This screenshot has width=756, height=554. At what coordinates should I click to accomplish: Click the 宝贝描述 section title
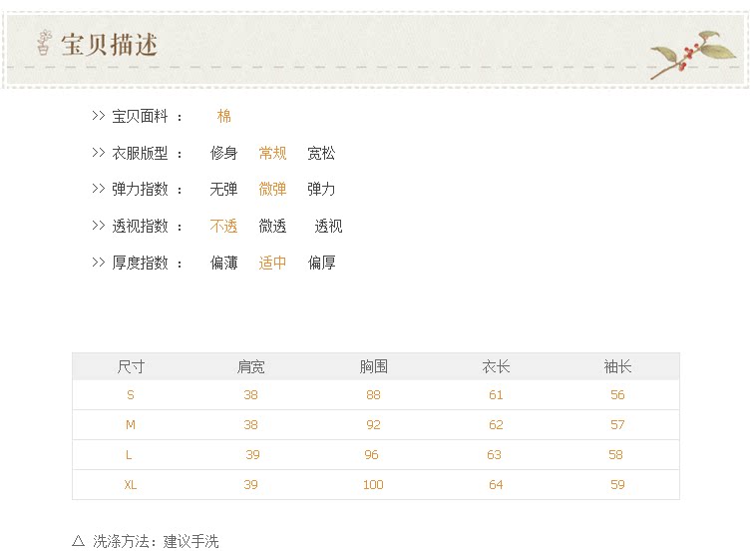[x=110, y=45]
